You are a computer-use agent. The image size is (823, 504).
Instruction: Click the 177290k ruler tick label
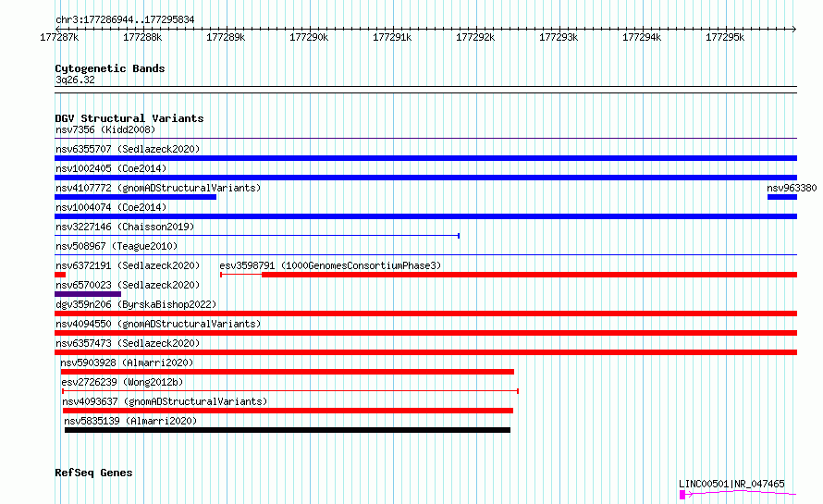pyautogui.click(x=309, y=37)
